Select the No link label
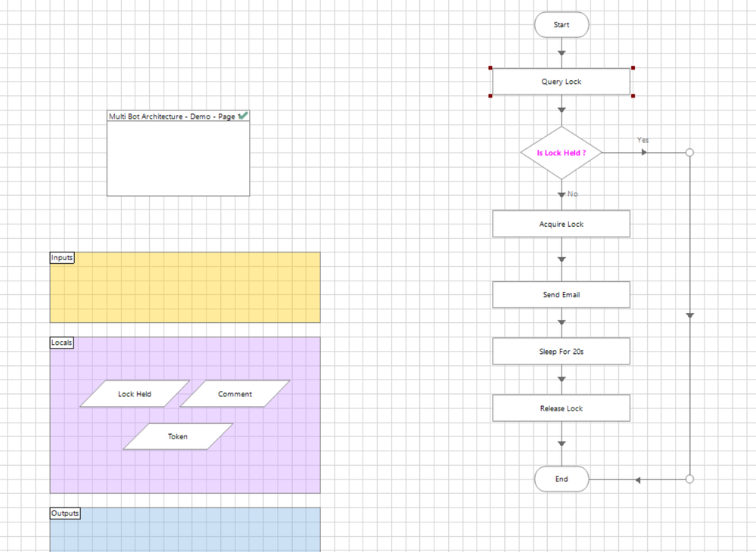The width and height of the screenshot is (756, 552). [x=572, y=194]
